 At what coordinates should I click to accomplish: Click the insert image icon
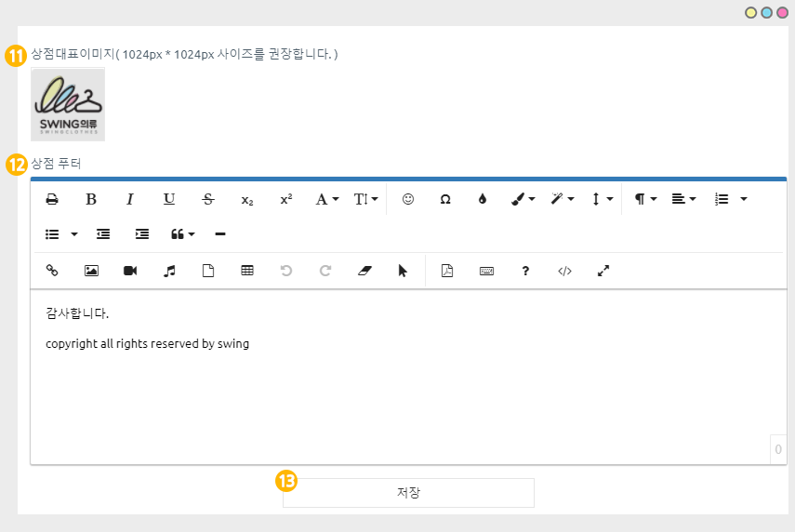point(91,271)
